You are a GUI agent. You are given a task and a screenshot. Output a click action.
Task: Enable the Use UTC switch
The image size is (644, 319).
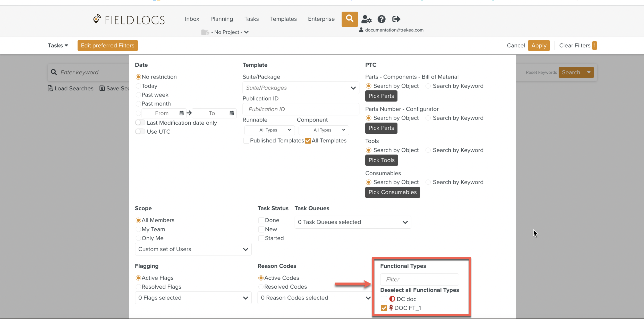tap(140, 132)
